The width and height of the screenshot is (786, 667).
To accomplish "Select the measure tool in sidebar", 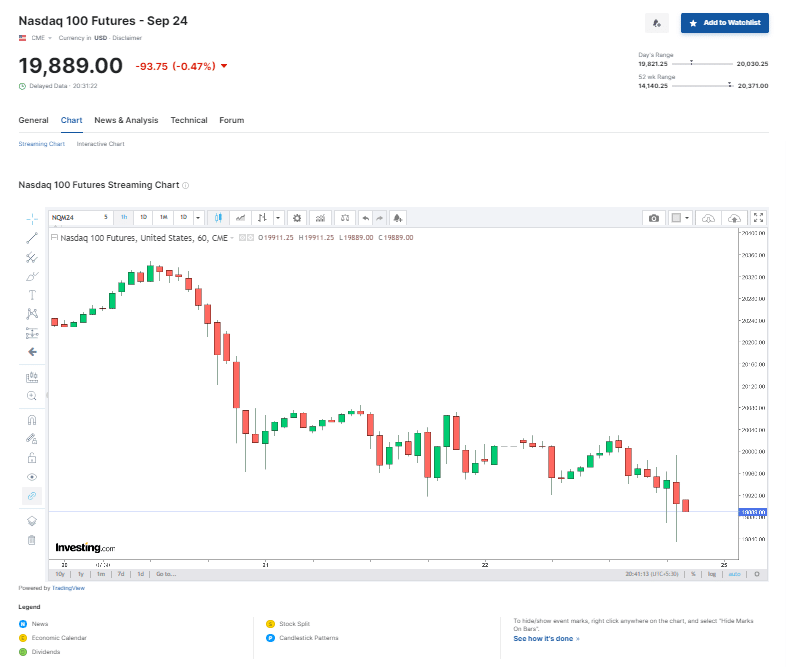I will [32, 377].
